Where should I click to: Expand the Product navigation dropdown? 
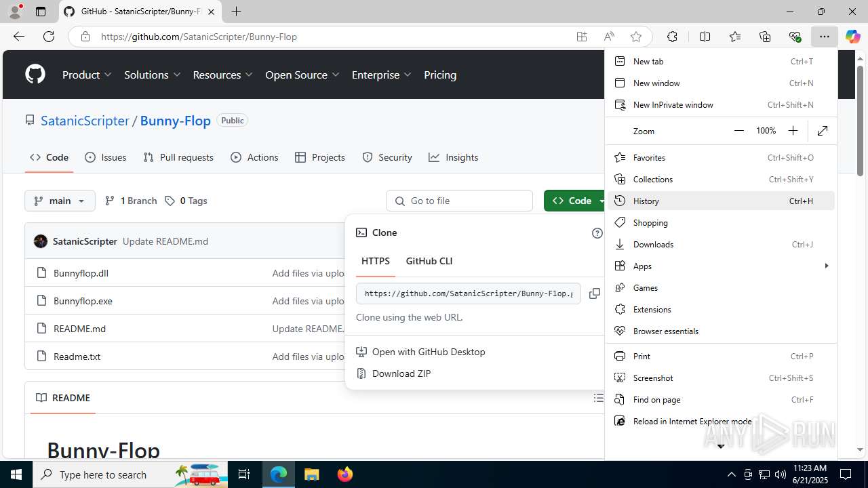coord(87,75)
